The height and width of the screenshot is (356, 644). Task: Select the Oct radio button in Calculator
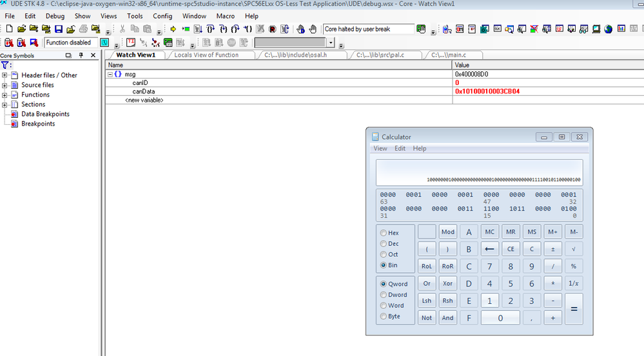[383, 254]
